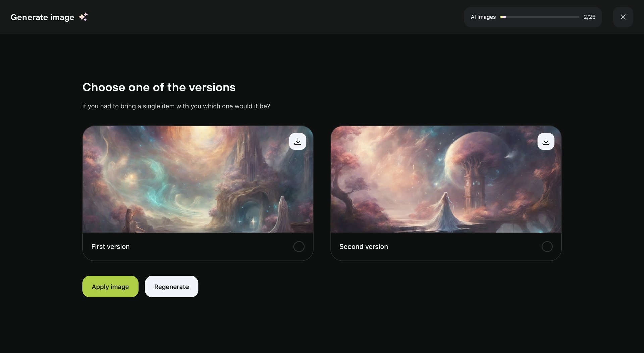Click the sparkle icon beside Generate image title
Viewport: 644px width, 353px height.
[83, 17]
